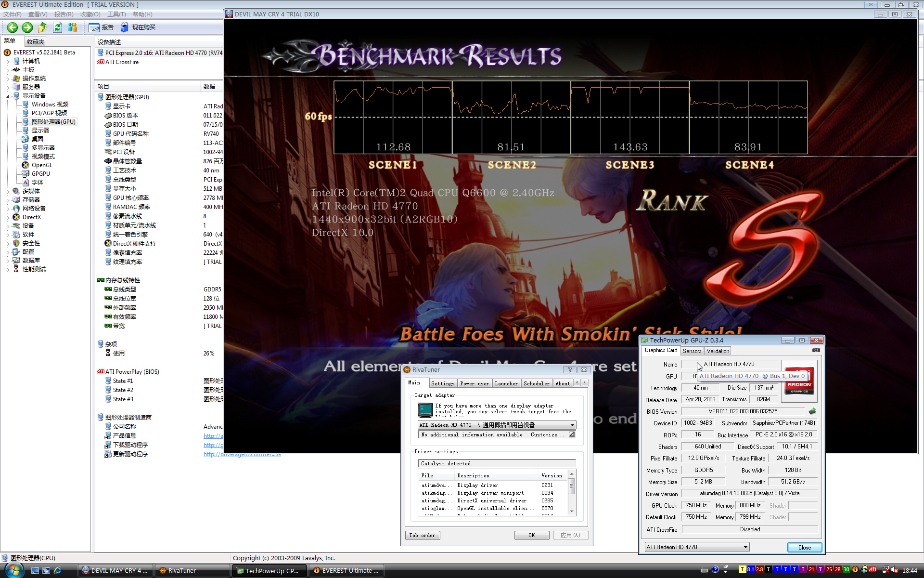The image size is (924, 578).
Task: Click the Show Desktop quick launch icon
Action: (35, 570)
